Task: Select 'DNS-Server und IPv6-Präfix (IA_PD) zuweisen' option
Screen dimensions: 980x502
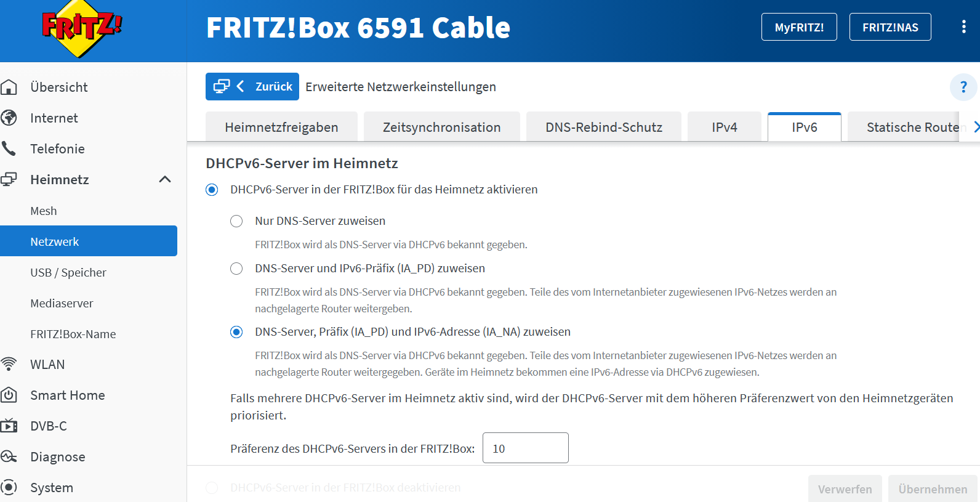Action: tap(236, 269)
